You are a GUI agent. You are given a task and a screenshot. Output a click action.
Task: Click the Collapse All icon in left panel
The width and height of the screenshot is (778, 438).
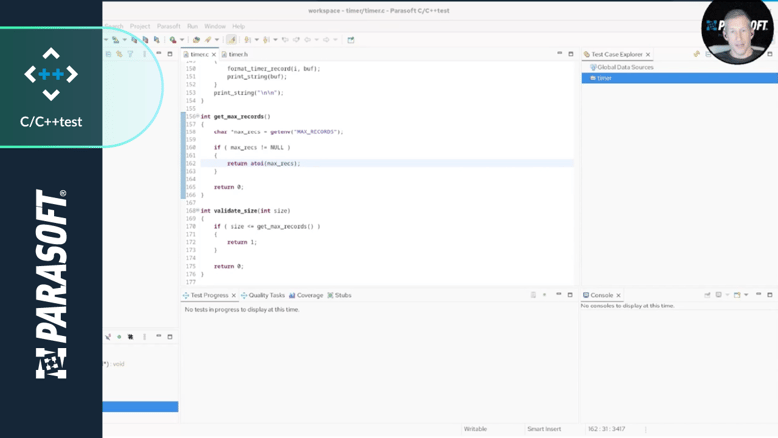108,54
